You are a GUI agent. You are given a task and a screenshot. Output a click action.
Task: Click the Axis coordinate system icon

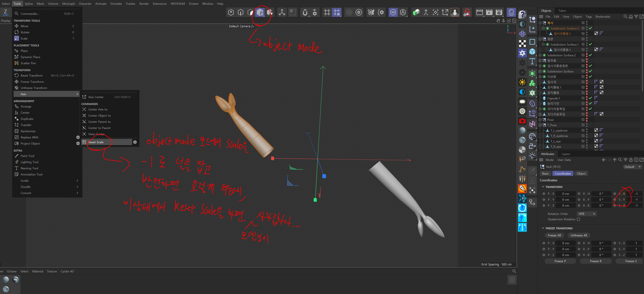tap(282, 12)
